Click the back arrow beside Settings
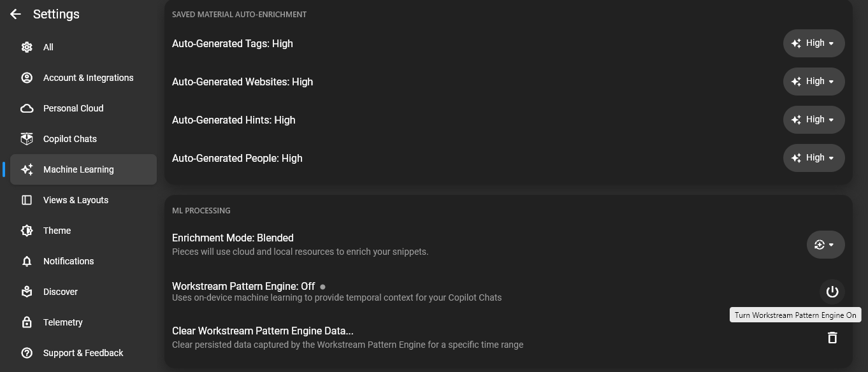868x372 pixels. [x=15, y=13]
